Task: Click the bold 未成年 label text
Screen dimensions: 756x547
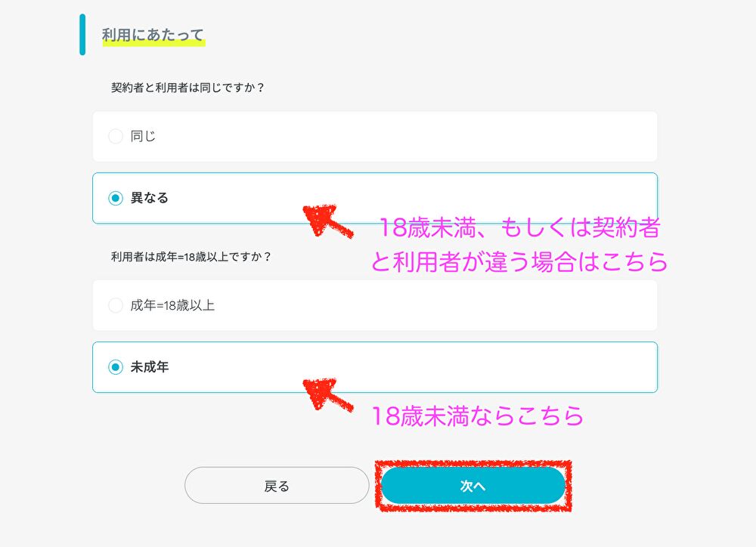Action: (150, 368)
